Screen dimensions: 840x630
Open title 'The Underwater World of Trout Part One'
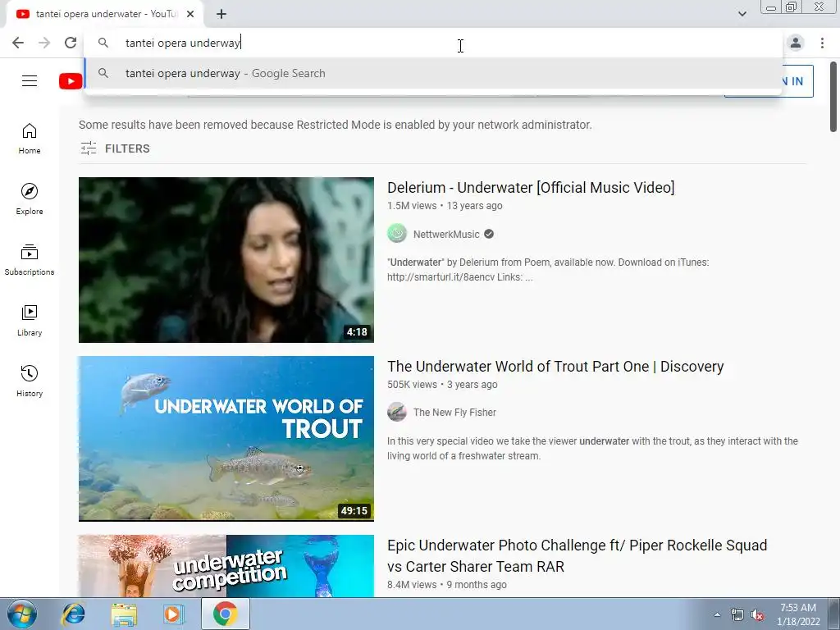click(x=555, y=367)
